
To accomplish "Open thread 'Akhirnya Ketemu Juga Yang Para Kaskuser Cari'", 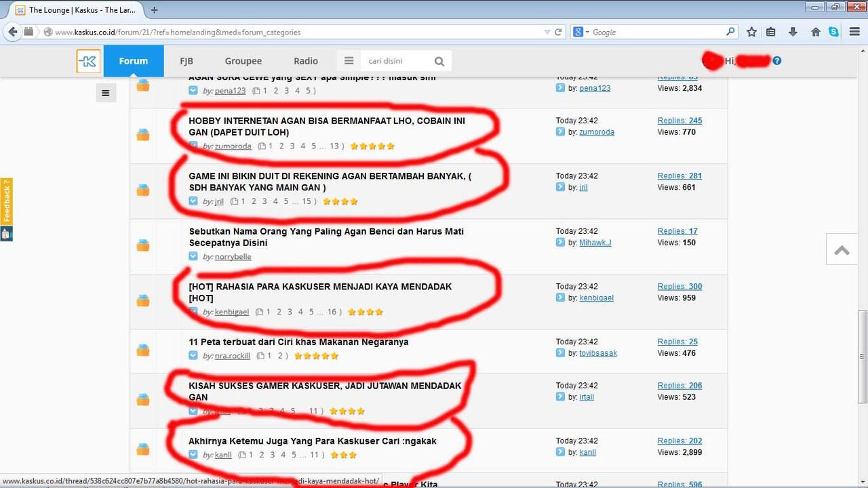I will click(313, 441).
